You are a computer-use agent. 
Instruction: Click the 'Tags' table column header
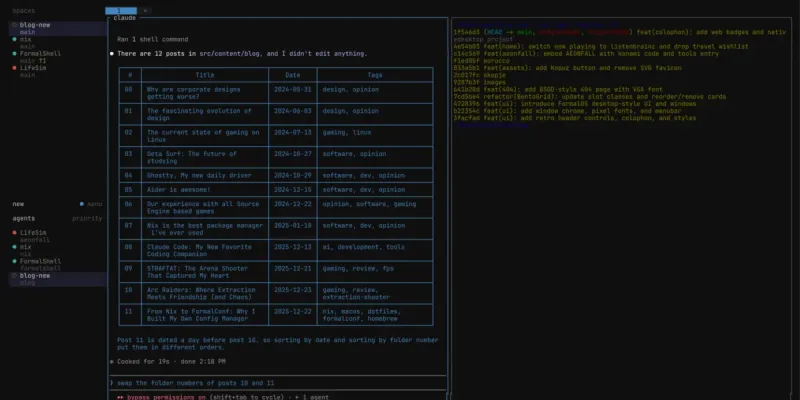375,75
